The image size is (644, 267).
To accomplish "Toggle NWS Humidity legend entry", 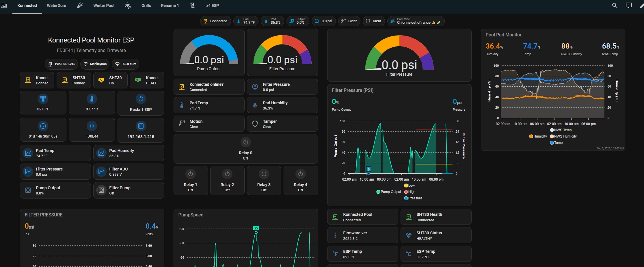I will [x=563, y=136].
